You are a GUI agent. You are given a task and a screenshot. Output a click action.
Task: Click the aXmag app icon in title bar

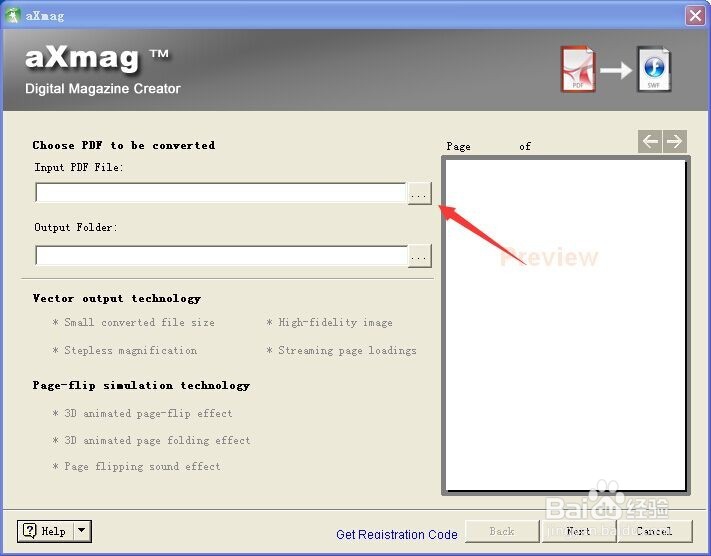click(12, 15)
